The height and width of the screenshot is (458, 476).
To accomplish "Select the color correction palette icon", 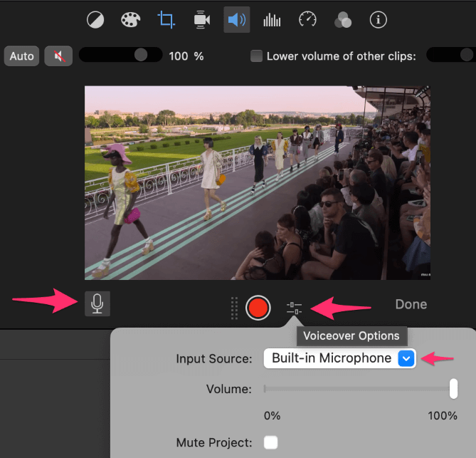I will (x=131, y=19).
